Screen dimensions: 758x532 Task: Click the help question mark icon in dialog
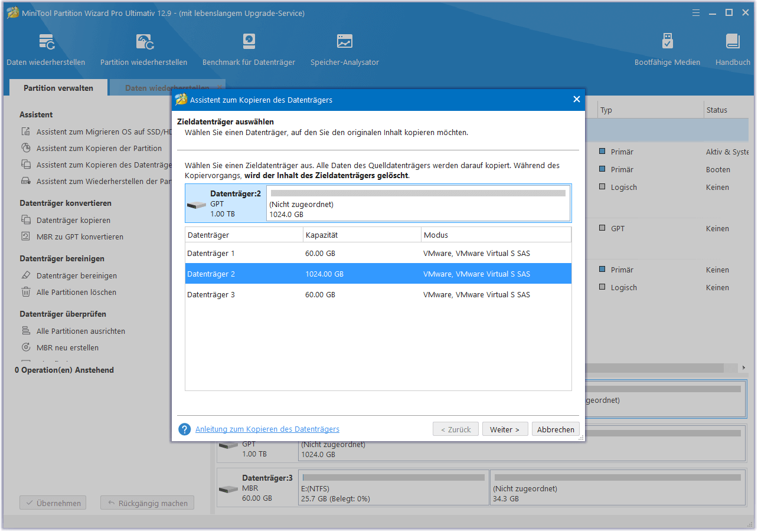click(185, 429)
